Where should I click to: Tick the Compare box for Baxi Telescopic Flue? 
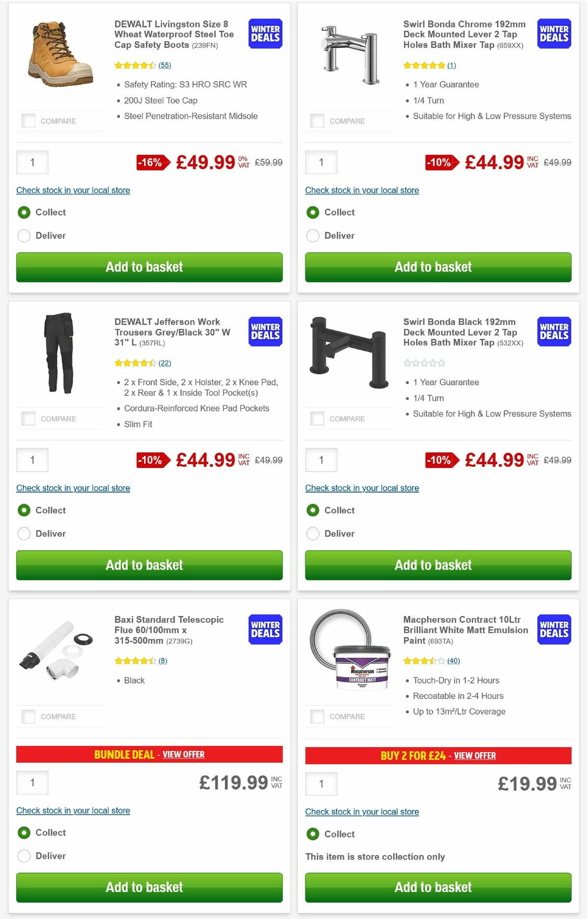(28, 716)
